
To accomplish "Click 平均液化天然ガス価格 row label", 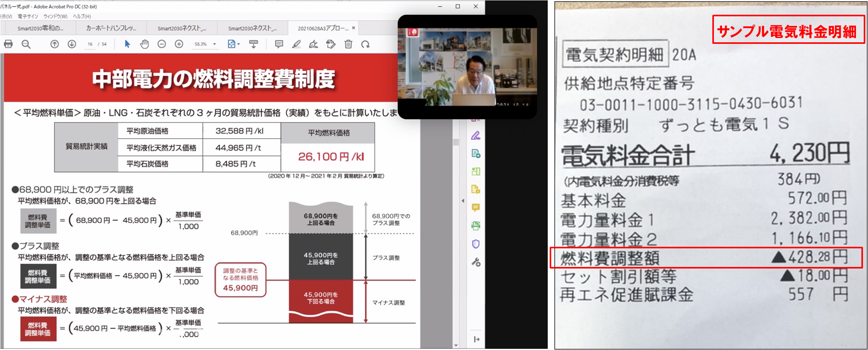I will click(161, 148).
